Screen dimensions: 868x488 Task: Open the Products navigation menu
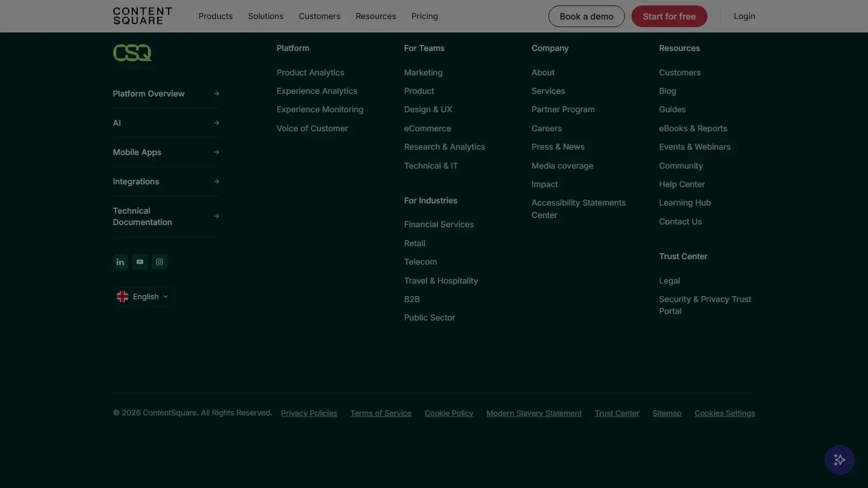point(215,16)
